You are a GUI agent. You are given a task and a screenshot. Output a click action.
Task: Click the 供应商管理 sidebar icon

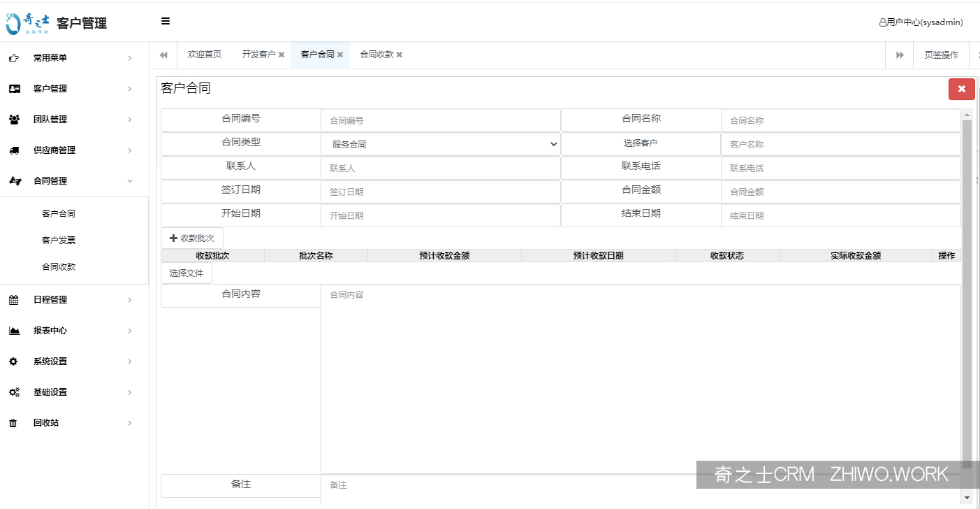[14, 150]
